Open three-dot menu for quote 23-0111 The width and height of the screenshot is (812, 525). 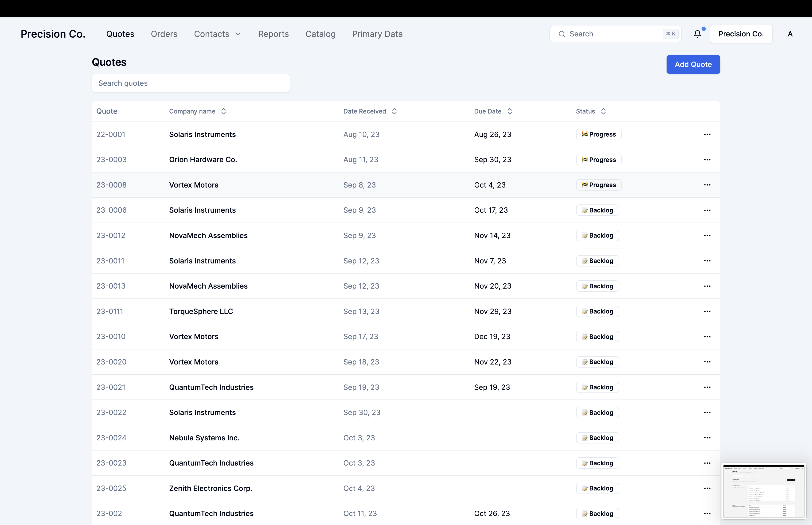[707, 311]
